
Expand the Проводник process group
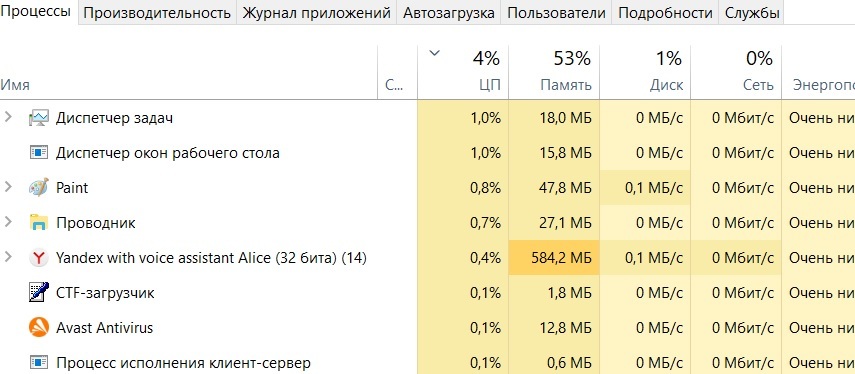[8, 222]
